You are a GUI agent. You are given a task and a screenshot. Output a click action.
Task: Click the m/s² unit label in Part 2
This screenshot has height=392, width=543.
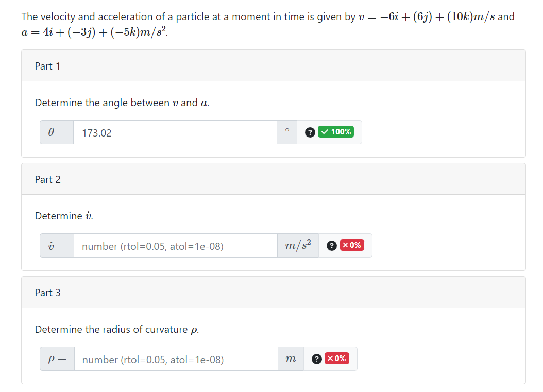298,245
